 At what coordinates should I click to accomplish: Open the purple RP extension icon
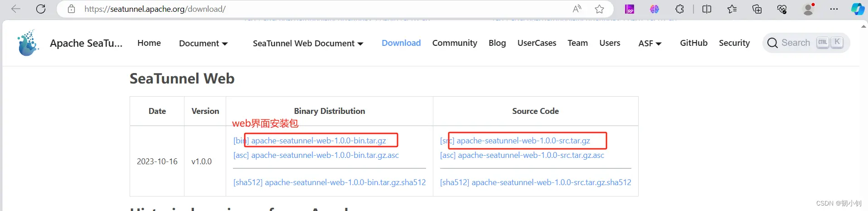(630, 9)
